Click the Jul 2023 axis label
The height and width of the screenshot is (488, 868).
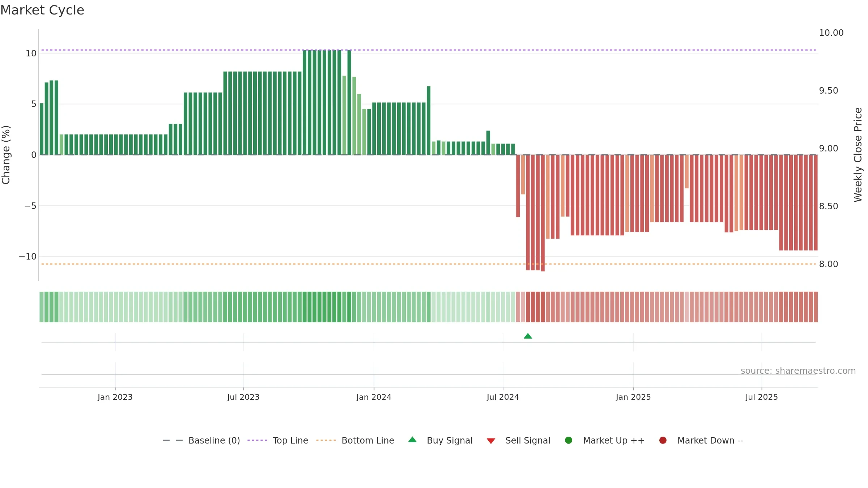243,397
